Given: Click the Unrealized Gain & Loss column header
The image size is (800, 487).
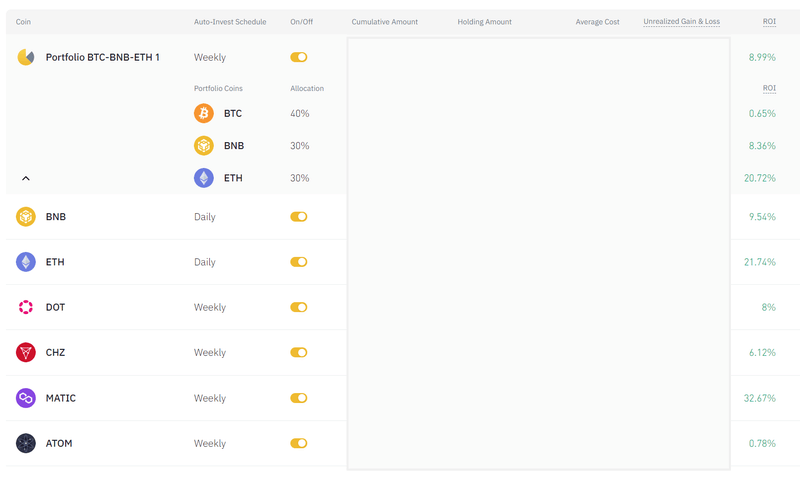Looking at the screenshot, I should (x=681, y=21).
